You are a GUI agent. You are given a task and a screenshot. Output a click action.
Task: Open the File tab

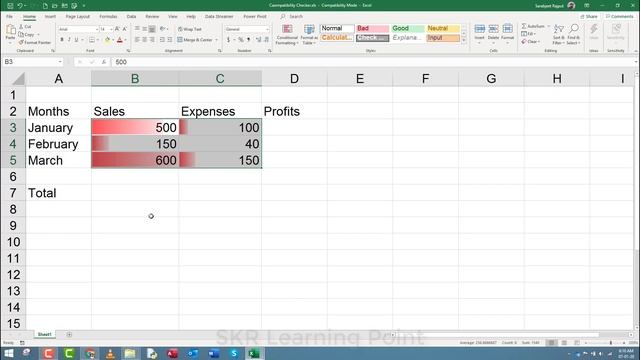(9, 16)
